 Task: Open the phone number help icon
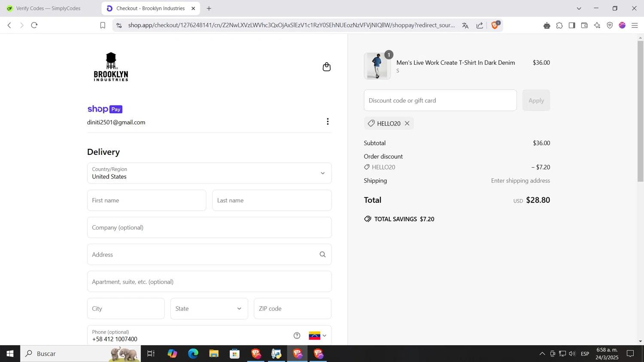click(x=297, y=335)
